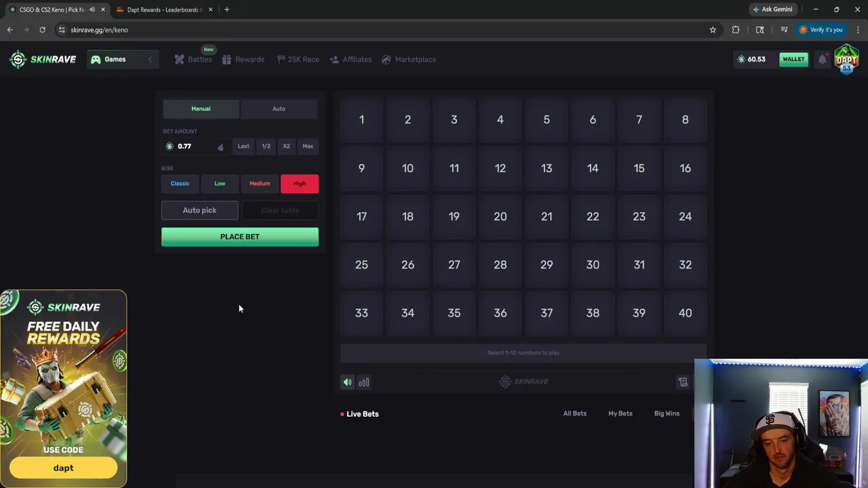This screenshot has width=868, height=488.
Task: Pick keno number 15
Action: click(639, 168)
